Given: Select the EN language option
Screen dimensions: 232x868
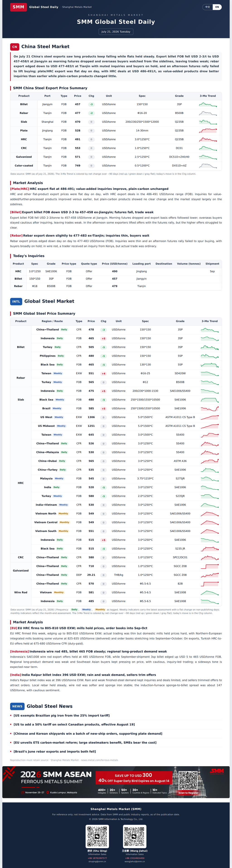Looking at the screenshot, I should 217,7.
